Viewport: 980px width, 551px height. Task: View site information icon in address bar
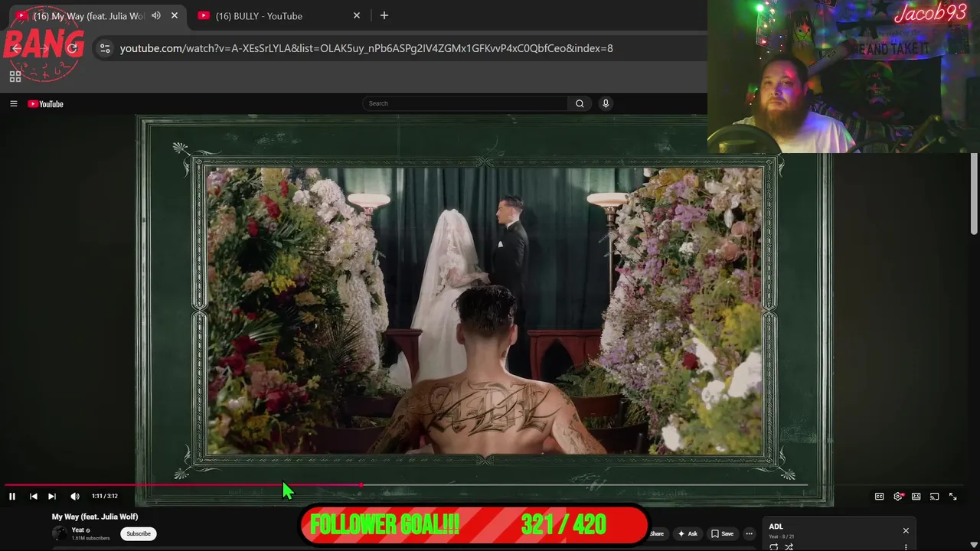(x=105, y=48)
